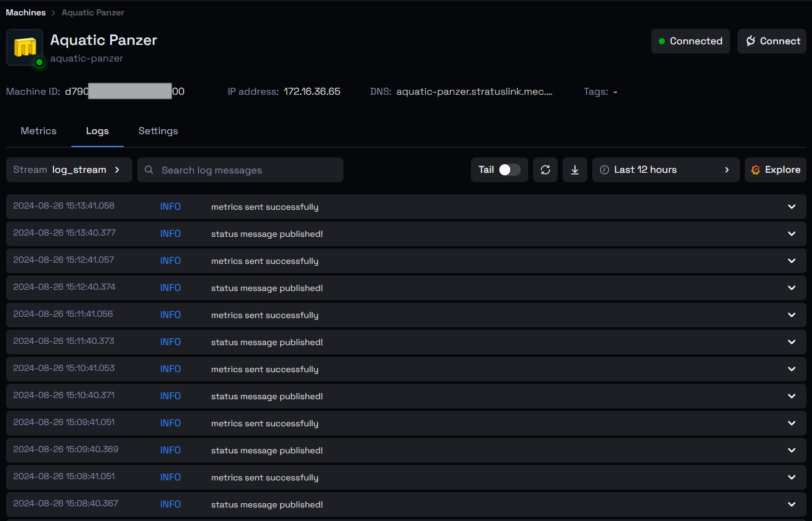Expand the 15:13:41.058 metrics sent log entry

coord(792,207)
